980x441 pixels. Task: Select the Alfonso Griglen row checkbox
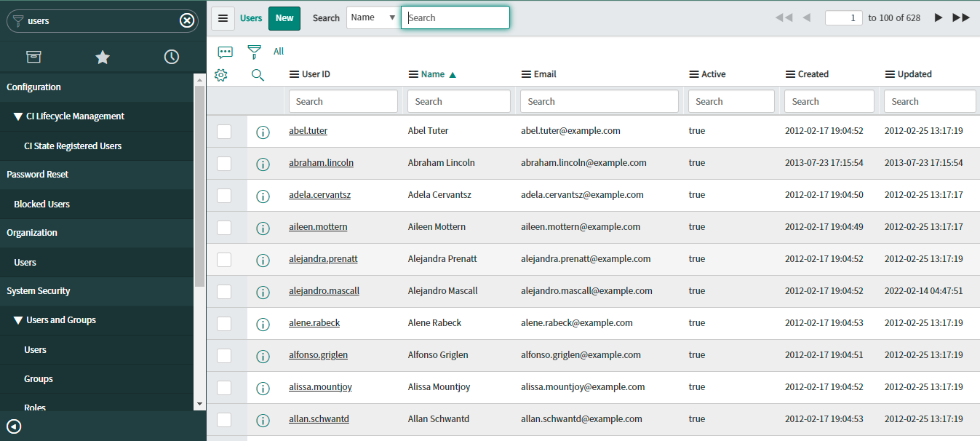(x=224, y=355)
